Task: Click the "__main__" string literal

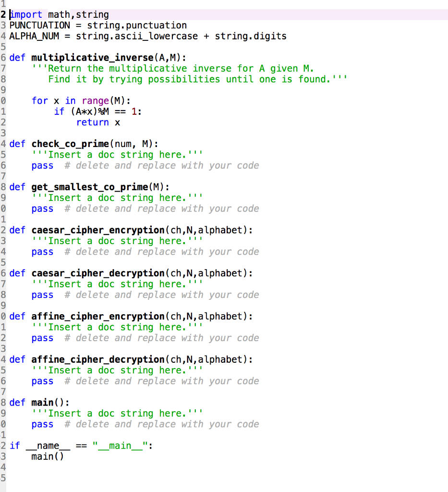Action: (120, 446)
